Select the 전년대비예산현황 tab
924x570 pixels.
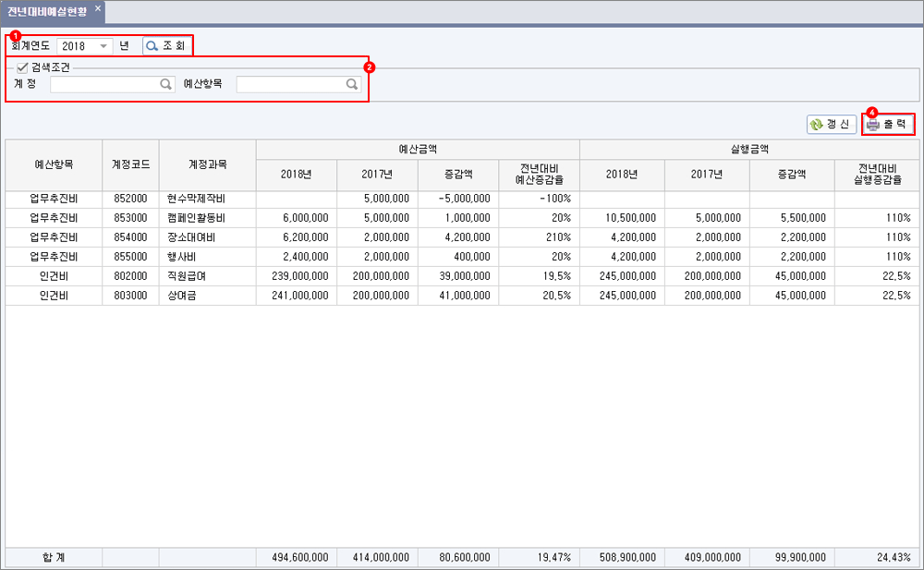point(47,10)
